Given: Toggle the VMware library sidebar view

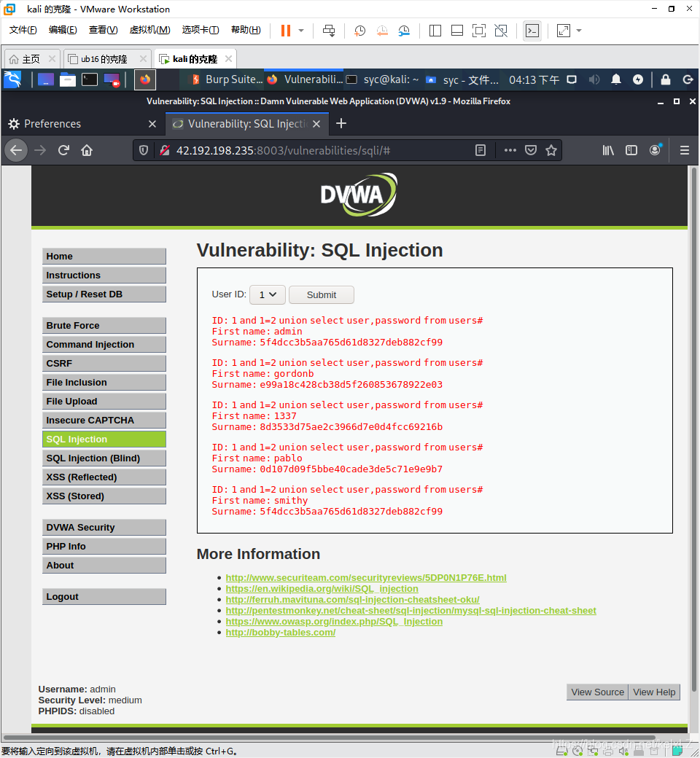Looking at the screenshot, I should pyautogui.click(x=435, y=31).
